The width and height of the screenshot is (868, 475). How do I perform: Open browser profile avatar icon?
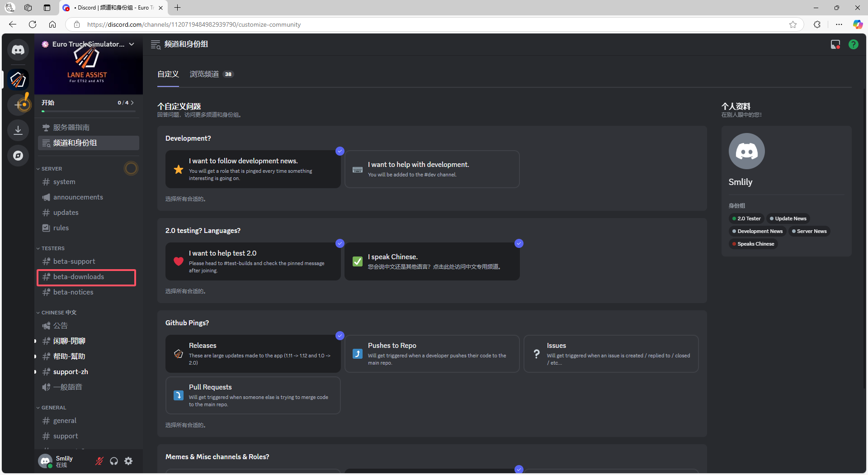pos(10,8)
